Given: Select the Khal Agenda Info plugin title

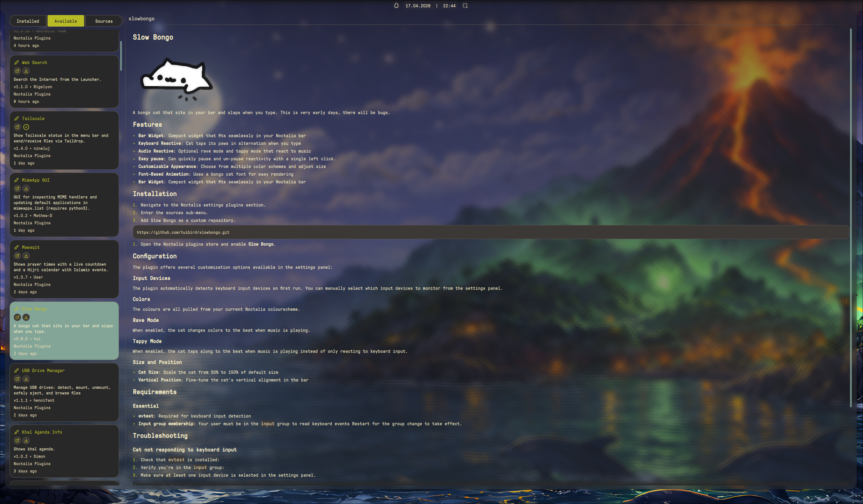Looking at the screenshot, I should point(42,432).
